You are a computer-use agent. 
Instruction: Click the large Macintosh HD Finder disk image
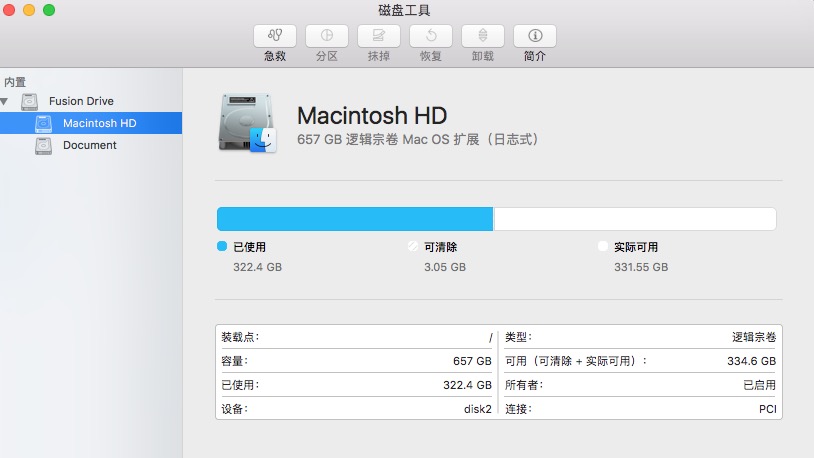[247, 123]
